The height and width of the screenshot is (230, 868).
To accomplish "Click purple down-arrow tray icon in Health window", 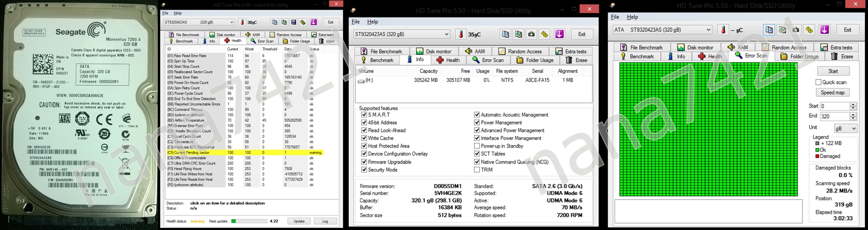I will (314, 22).
